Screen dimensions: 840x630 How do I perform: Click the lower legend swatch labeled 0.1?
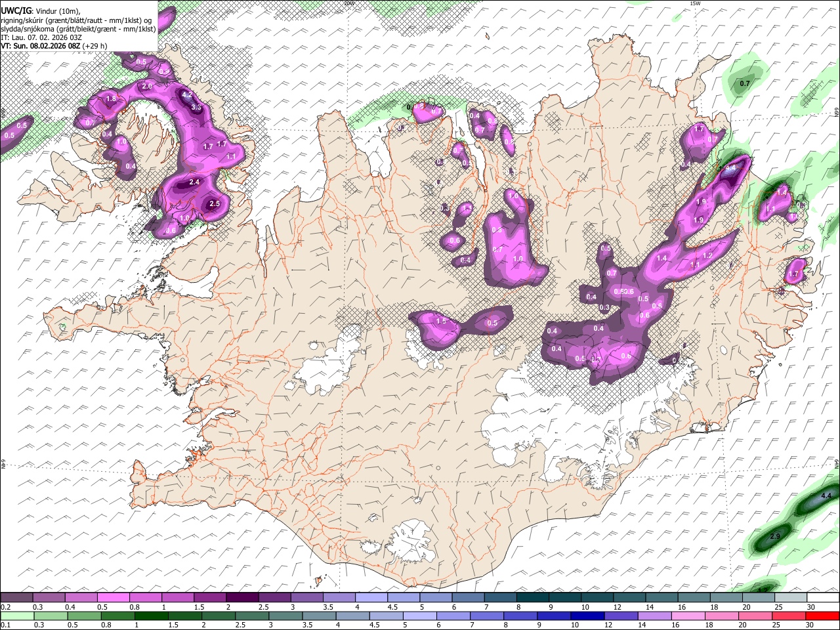click(17, 616)
